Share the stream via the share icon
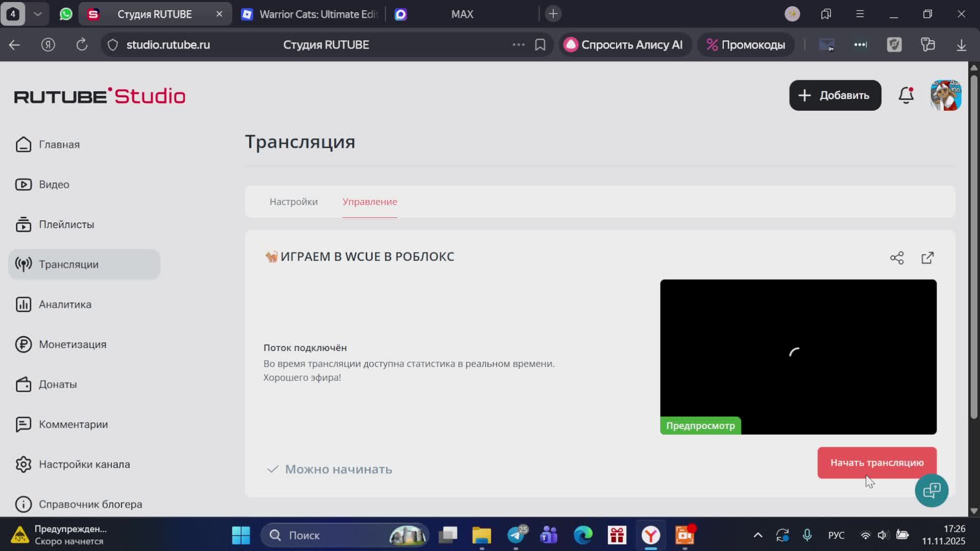 coord(897,258)
